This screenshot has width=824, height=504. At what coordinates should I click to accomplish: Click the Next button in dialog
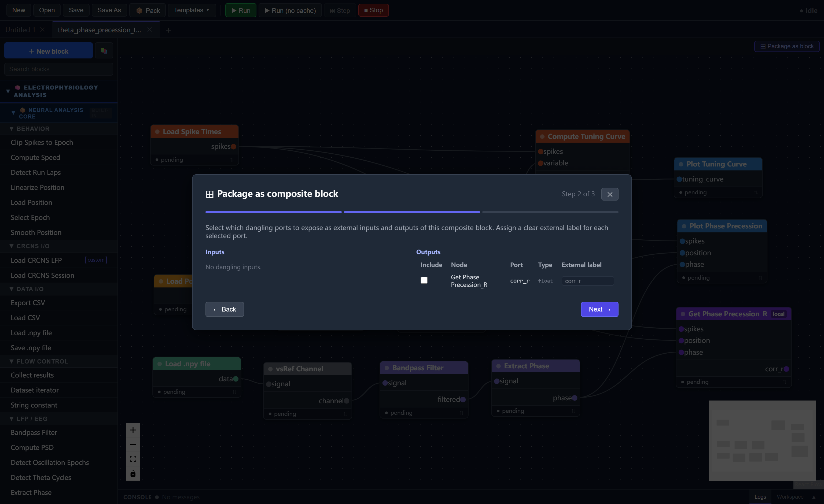(x=599, y=309)
